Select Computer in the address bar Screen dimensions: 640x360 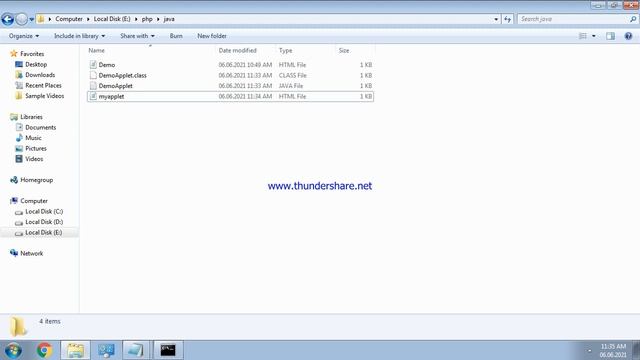click(x=69, y=19)
